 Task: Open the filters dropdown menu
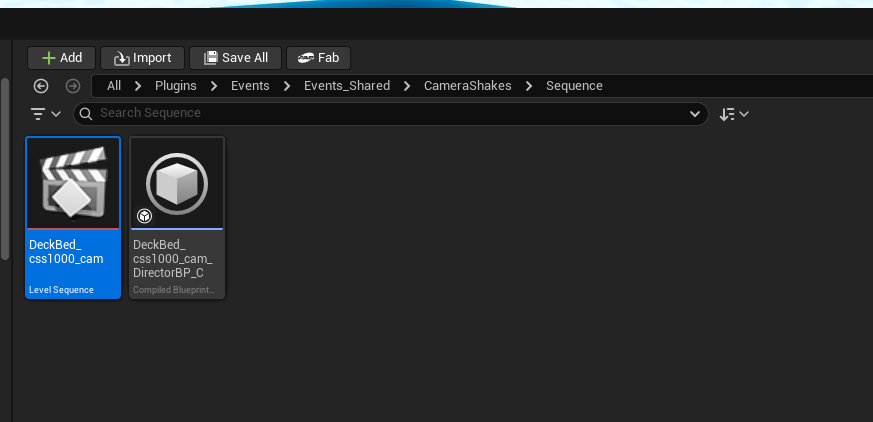[45, 114]
